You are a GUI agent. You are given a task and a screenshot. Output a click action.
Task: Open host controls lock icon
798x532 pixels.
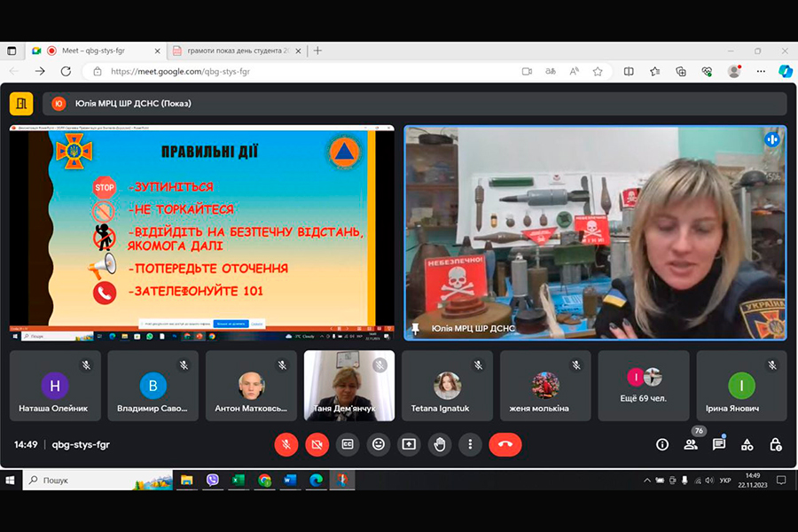776,444
